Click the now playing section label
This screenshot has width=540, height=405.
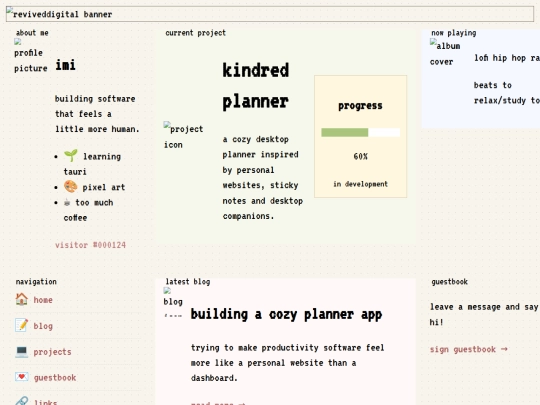(x=454, y=33)
